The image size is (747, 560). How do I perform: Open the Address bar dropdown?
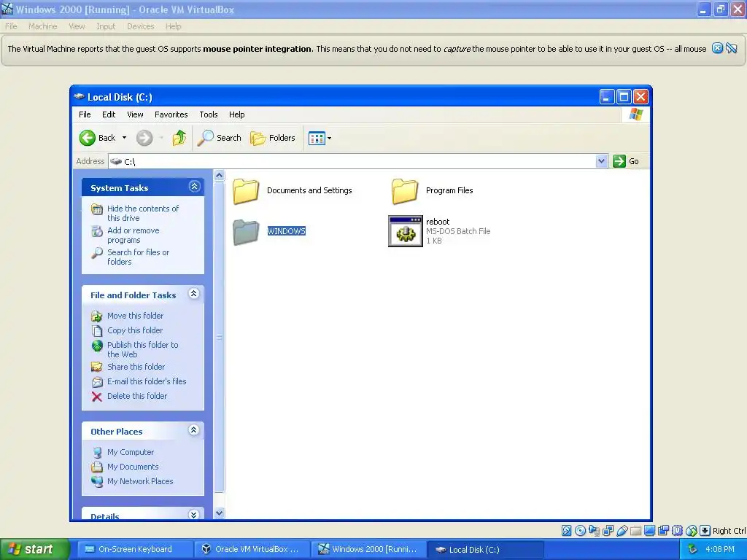point(601,161)
